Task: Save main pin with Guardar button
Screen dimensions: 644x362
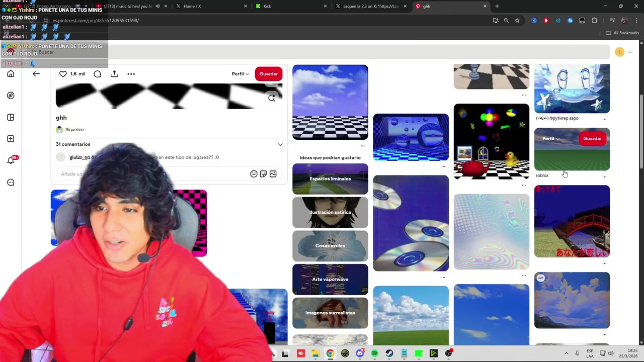Action: pyautogui.click(x=269, y=74)
